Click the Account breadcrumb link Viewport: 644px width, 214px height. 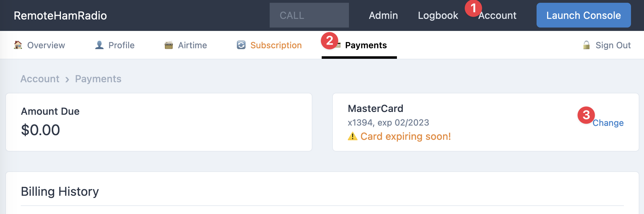click(40, 79)
